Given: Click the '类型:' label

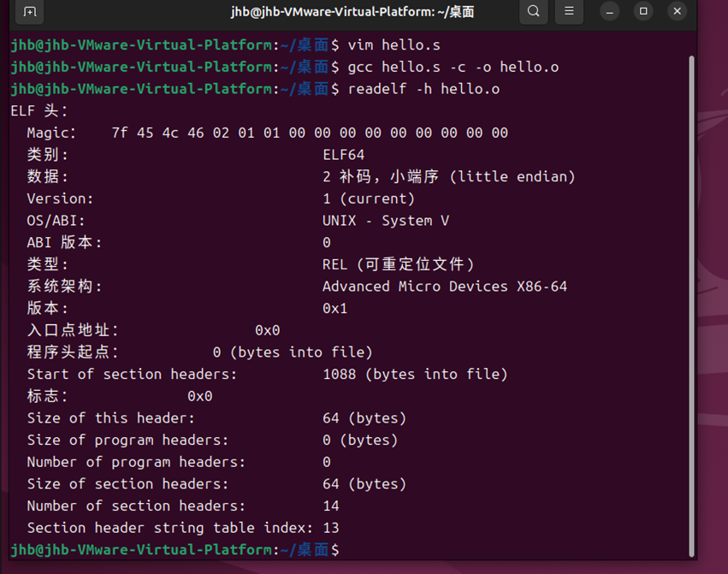Looking at the screenshot, I should pos(47,264).
